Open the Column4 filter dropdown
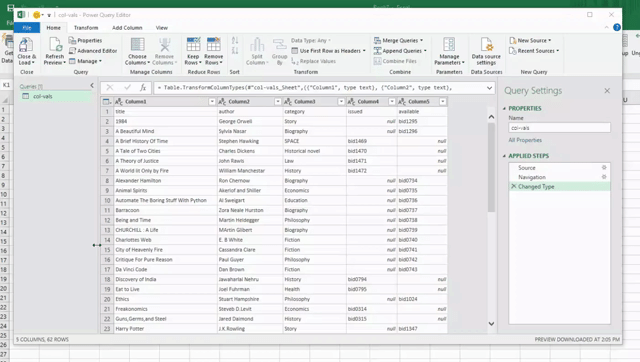640x362 pixels. 392,101
